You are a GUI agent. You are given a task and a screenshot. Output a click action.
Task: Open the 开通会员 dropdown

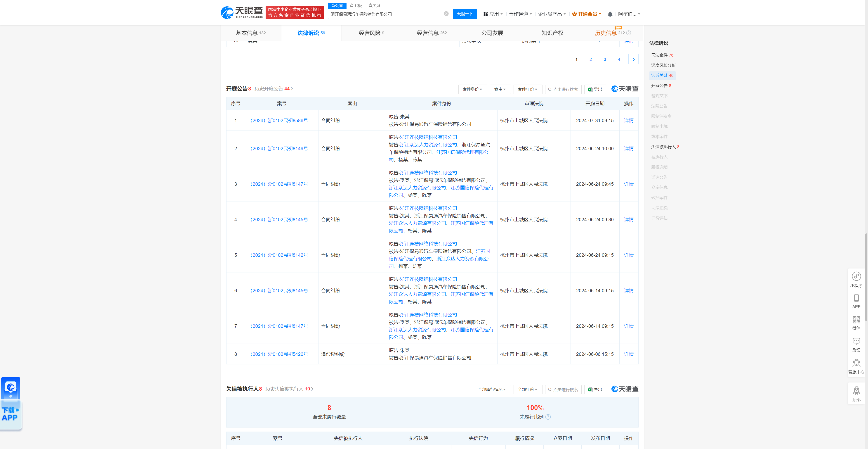587,14
